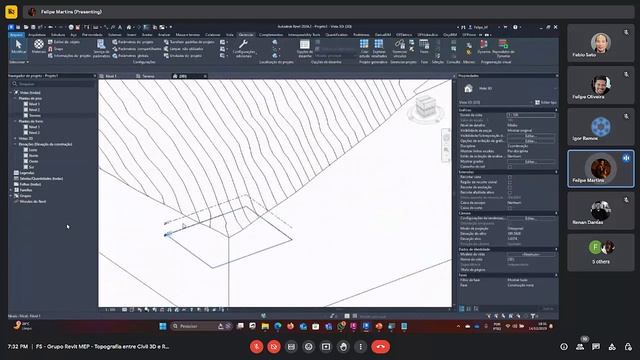
Task: Open Informações do projeto
Action: pos(69,56)
